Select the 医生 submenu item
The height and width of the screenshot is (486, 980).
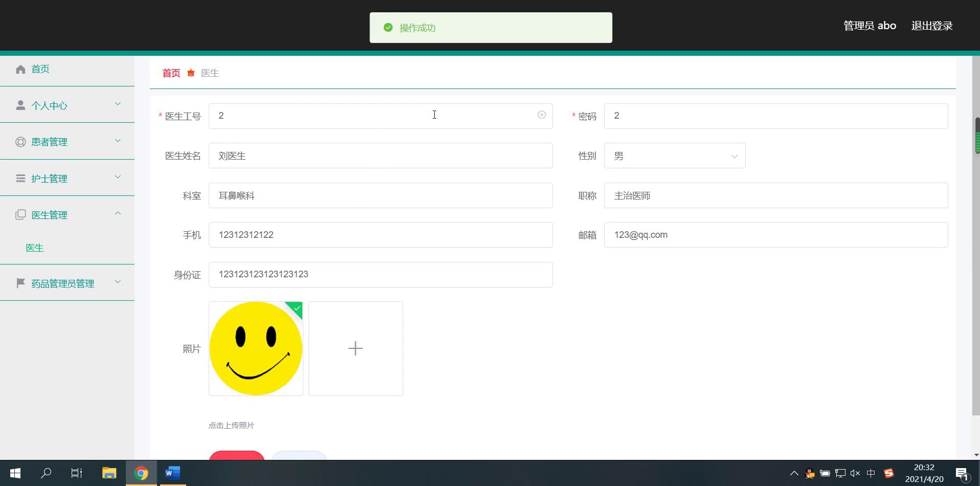(x=35, y=248)
